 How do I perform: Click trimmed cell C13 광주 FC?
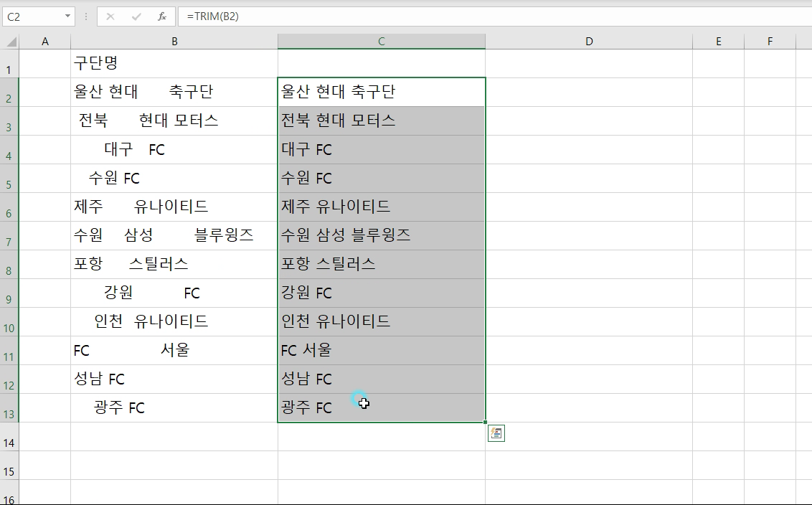(x=382, y=408)
